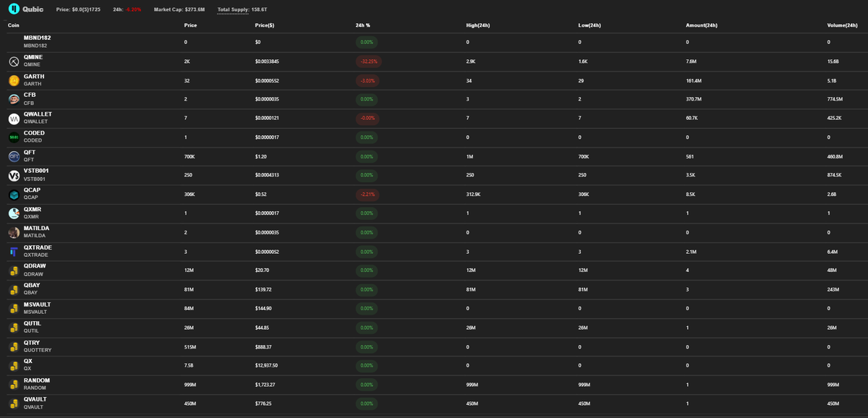Select the MSVAULT coin icon
868x418 pixels.
(x=14, y=309)
